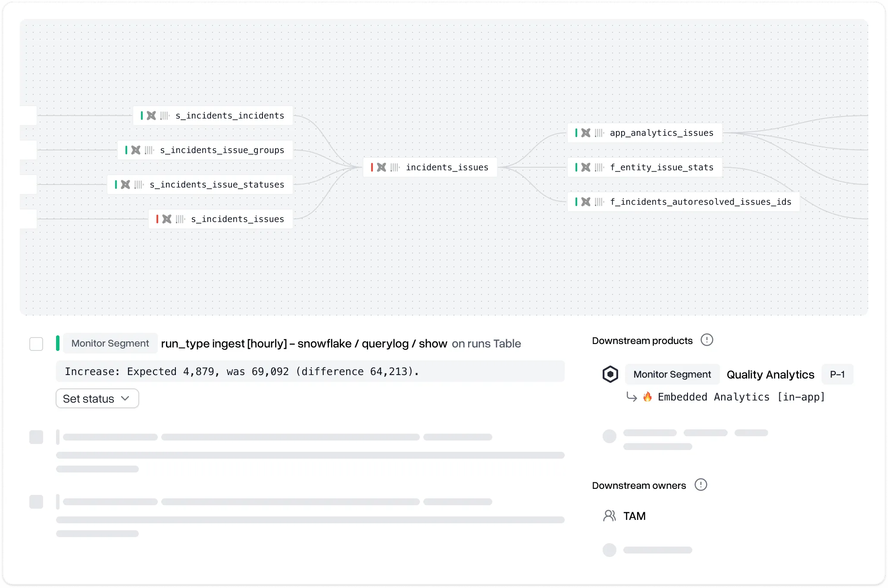The height and width of the screenshot is (588, 888).
Task: Open the Quality Analytics product link
Action: pyautogui.click(x=770, y=375)
